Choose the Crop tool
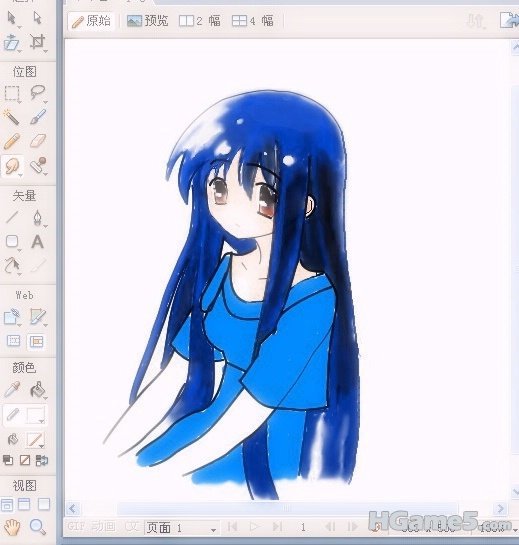Image resolution: width=519 pixels, height=545 pixels. click(x=38, y=42)
